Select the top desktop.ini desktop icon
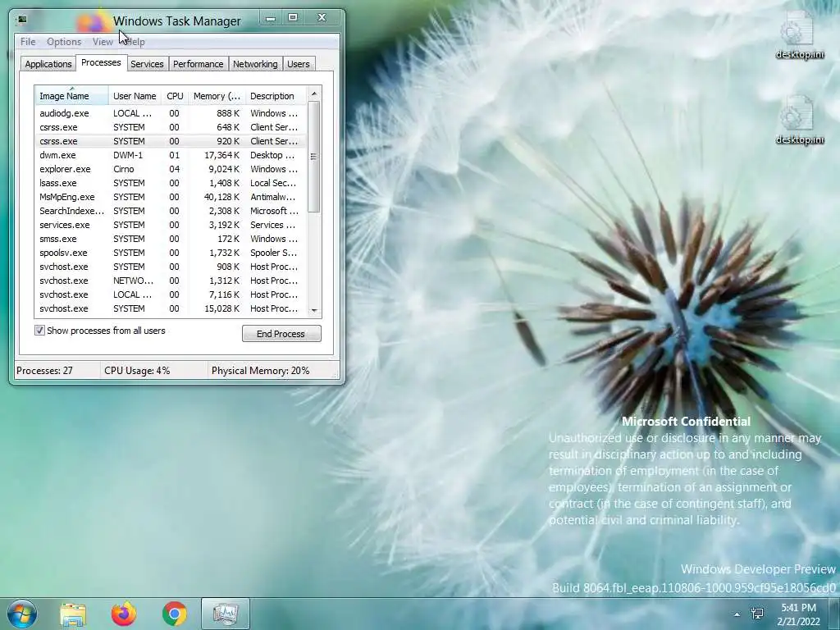840x630 pixels. pos(799,34)
